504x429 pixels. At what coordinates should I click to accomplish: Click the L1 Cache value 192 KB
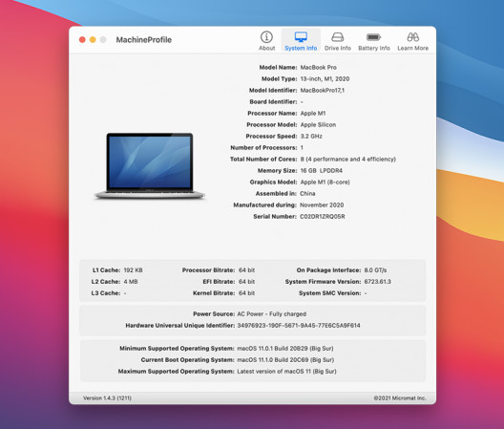pos(133,270)
